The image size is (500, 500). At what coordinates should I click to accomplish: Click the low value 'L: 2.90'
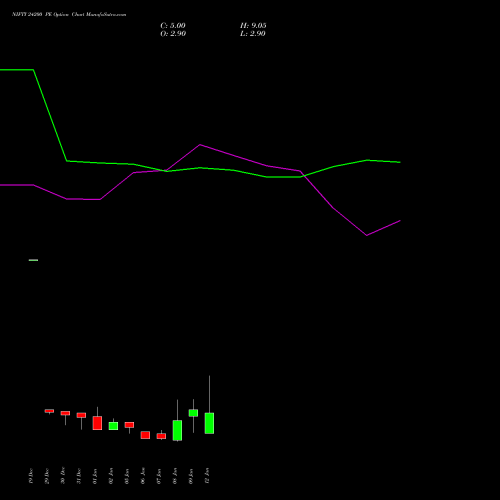point(253,34)
